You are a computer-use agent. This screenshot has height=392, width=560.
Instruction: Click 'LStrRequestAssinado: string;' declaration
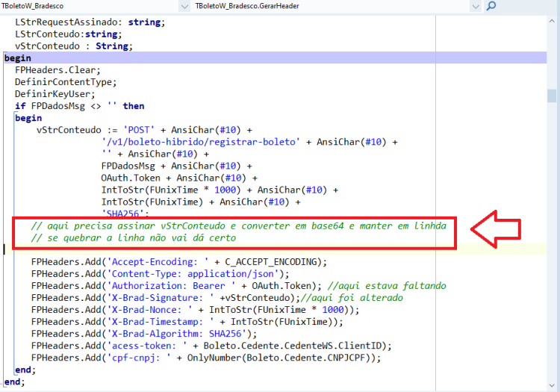pyautogui.click(x=90, y=22)
